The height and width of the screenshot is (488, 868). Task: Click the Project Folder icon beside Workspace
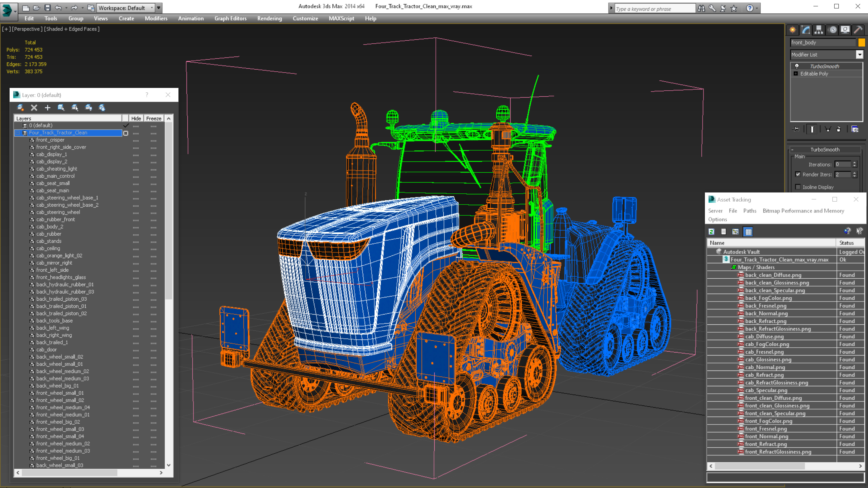91,8
